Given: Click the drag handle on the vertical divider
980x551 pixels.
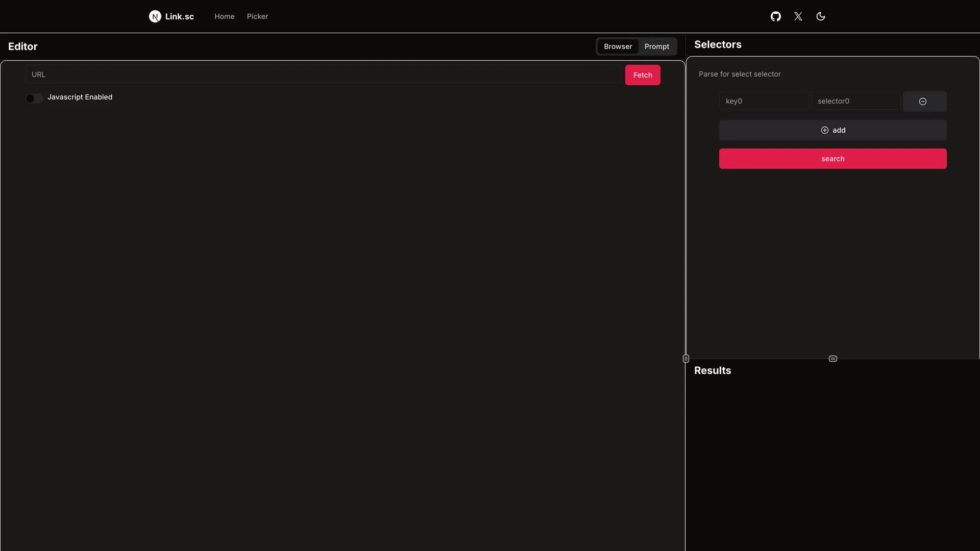Looking at the screenshot, I should click(685, 358).
